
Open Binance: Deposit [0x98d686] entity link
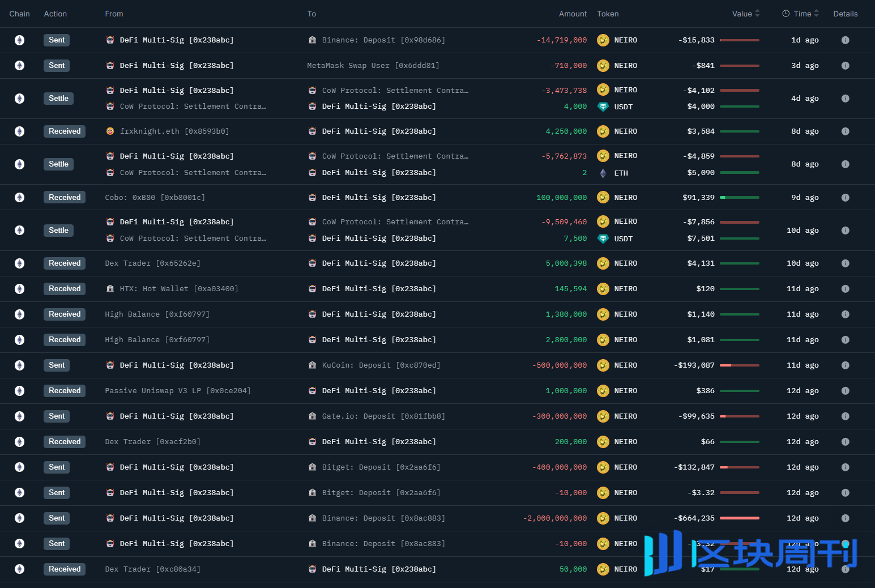(x=383, y=40)
